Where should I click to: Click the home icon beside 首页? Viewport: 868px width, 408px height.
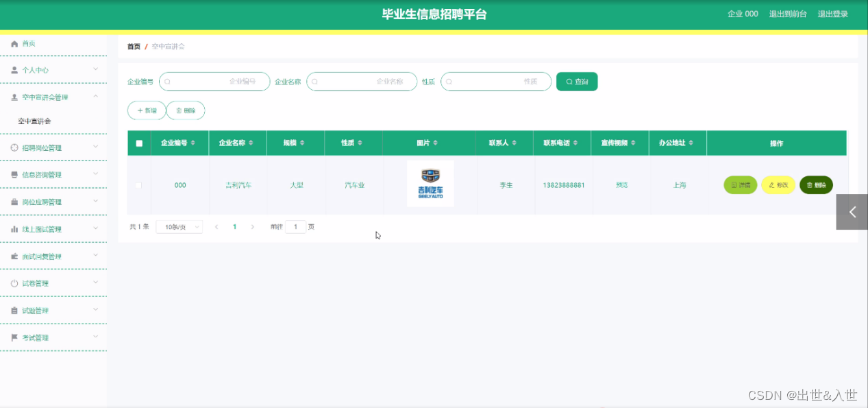(x=14, y=44)
